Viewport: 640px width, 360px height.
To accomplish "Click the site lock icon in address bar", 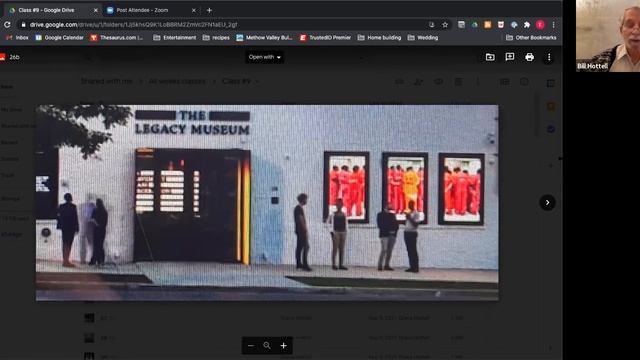I will (24, 25).
